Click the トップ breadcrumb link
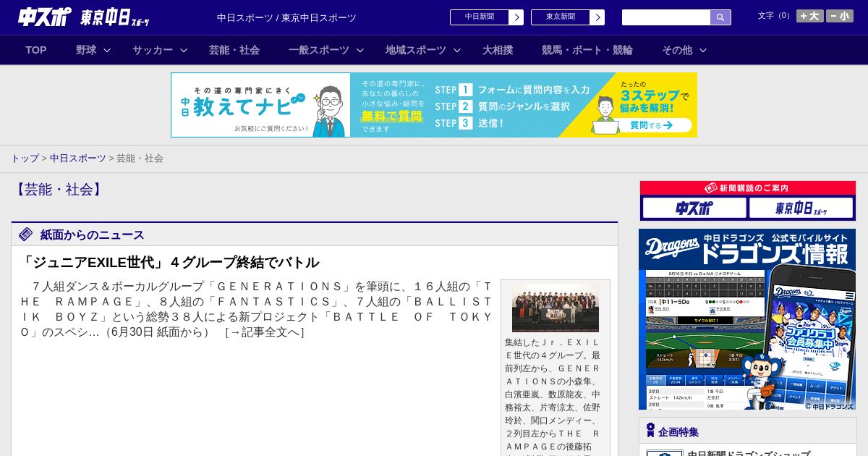The height and width of the screenshot is (456, 868). point(25,158)
